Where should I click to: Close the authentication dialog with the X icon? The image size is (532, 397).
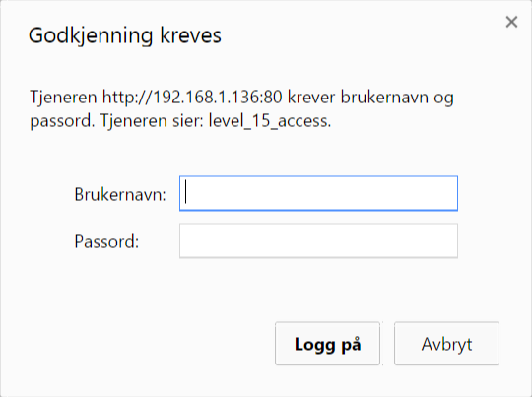tap(511, 22)
